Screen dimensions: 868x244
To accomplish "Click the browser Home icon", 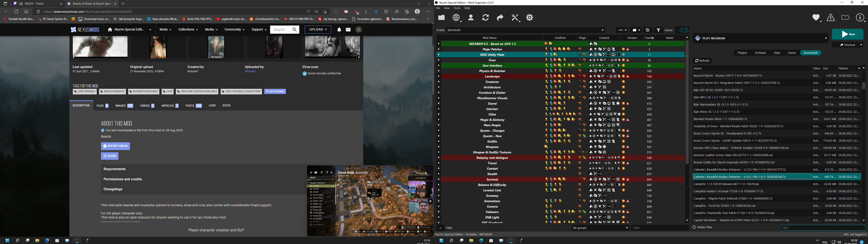I will pos(26,12).
